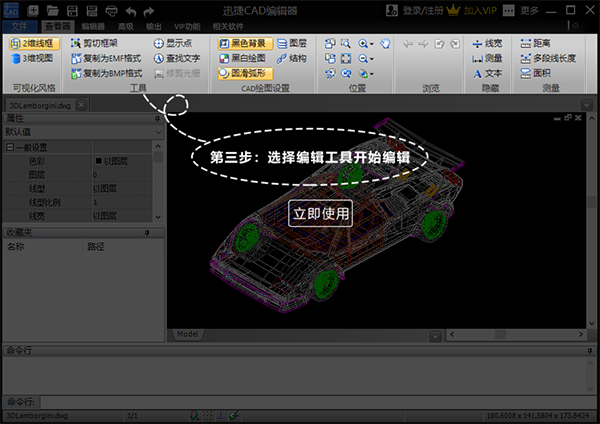Viewport: 600px width, 424px height.
Task: Switch to the 编辑器 ribbon tab
Action: pos(93,26)
